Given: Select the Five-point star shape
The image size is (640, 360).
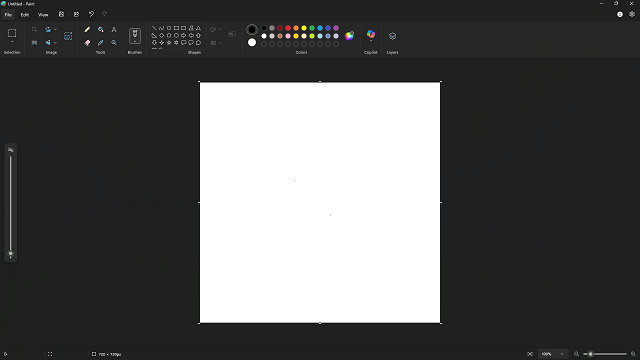Looking at the screenshot, I should 169,42.
